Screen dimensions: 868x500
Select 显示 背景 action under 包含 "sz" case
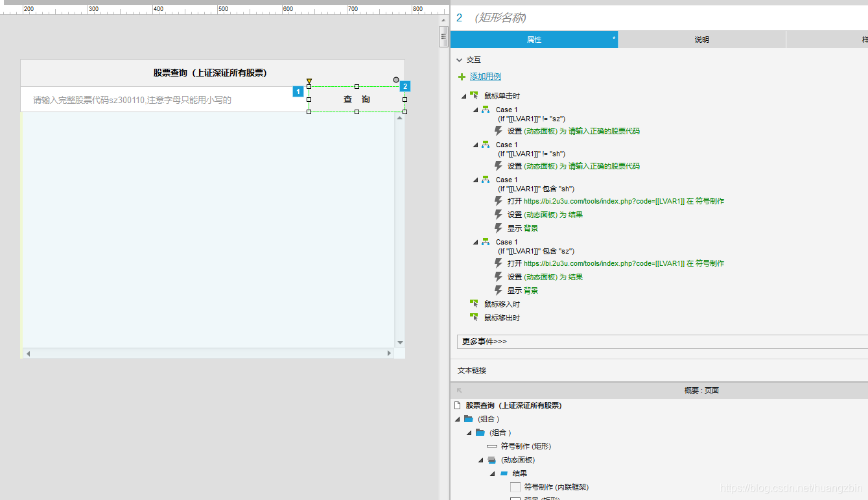pos(522,291)
